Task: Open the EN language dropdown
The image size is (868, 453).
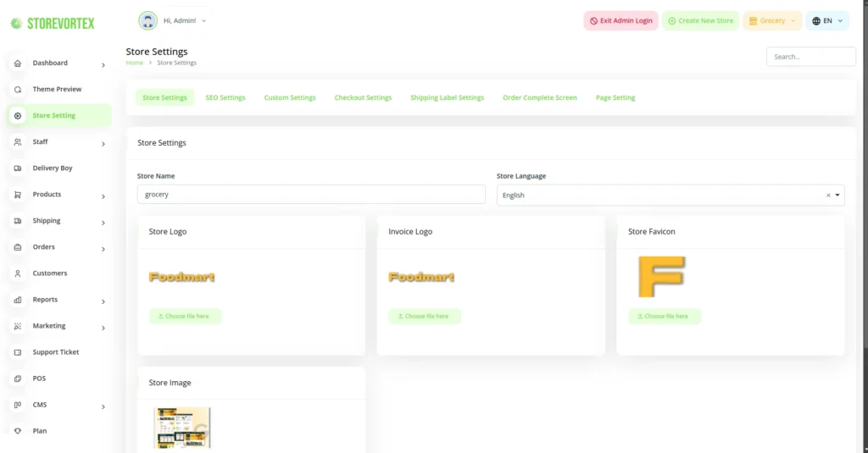Action: click(827, 20)
